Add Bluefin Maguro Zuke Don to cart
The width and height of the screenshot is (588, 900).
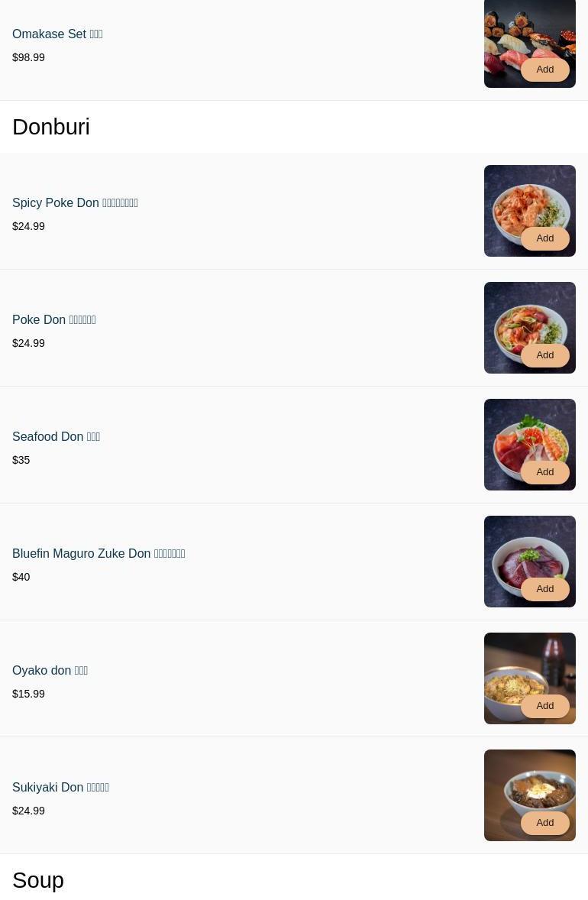pos(544,589)
